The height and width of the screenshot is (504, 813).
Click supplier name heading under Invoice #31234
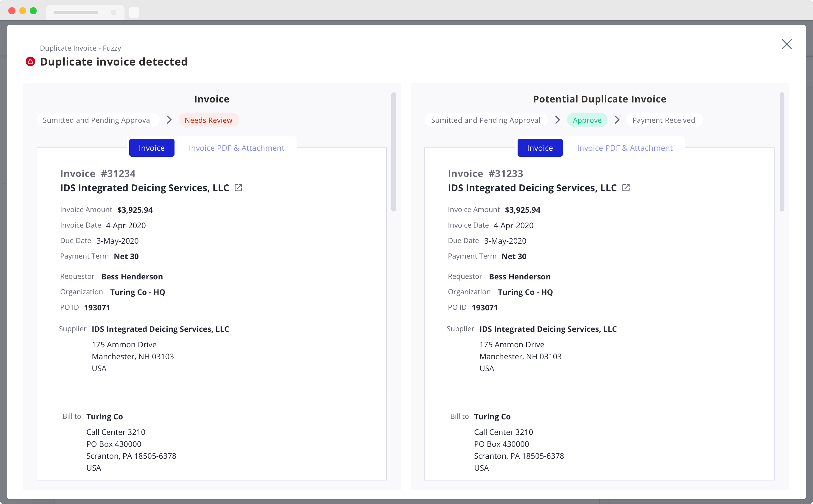coord(145,188)
